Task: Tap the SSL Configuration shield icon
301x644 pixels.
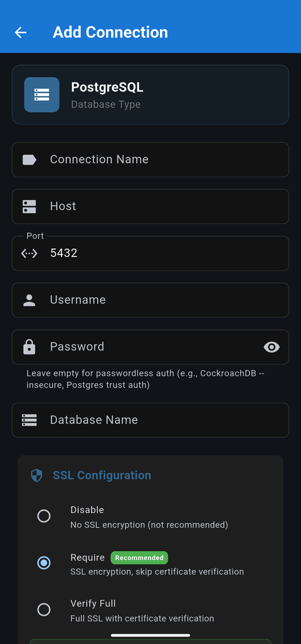Action: click(36, 475)
